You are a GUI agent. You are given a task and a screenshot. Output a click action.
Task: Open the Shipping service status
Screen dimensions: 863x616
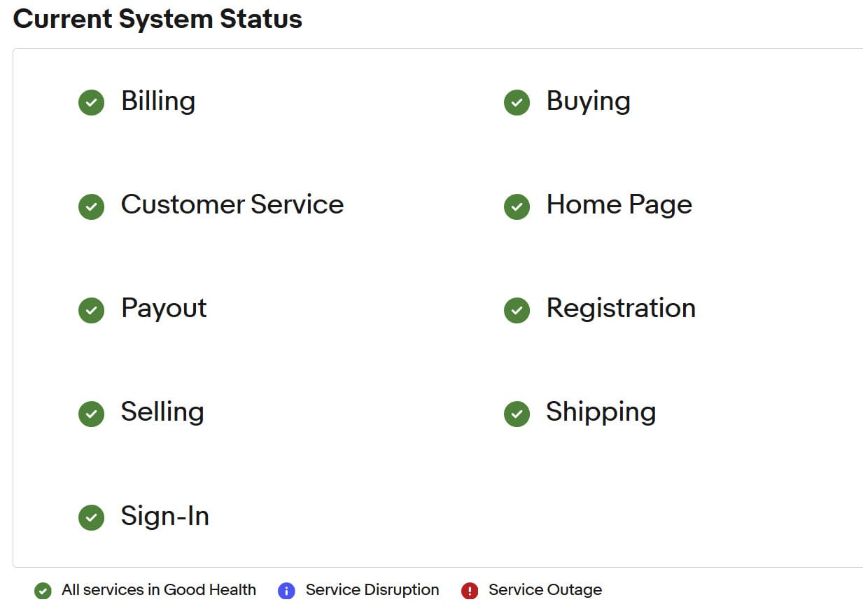(601, 412)
